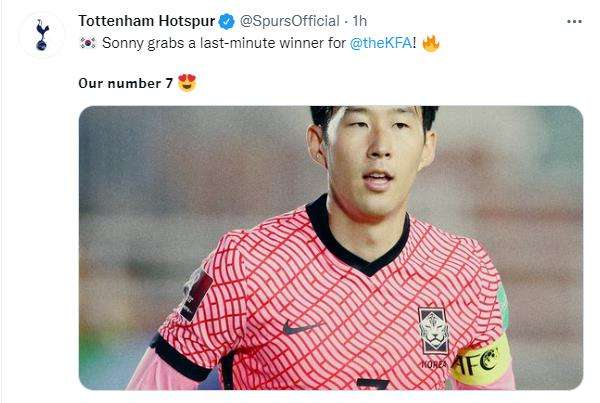Click the dark sleeve patch on the jersey
This screenshot has height=403, width=600.
196,294
